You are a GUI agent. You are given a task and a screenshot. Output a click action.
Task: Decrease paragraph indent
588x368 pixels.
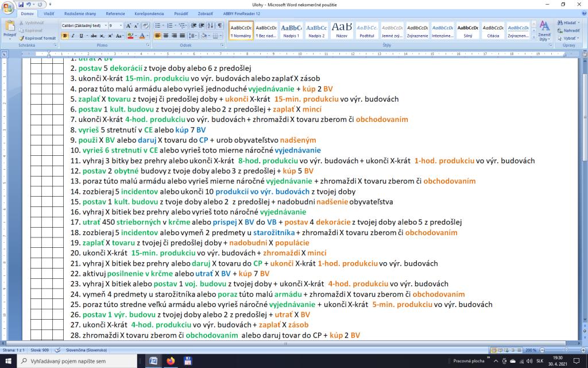[194, 25]
